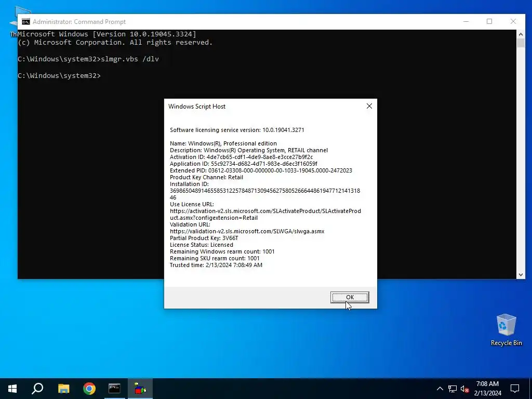Close the Administrator Command Prompt window

pos(513,21)
